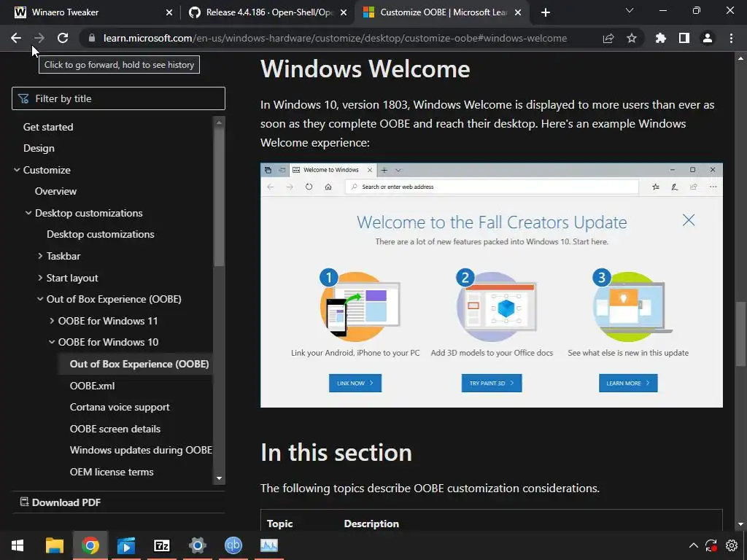The image size is (747, 560).
Task: Collapse the Customize tree section
Action: 17,169
